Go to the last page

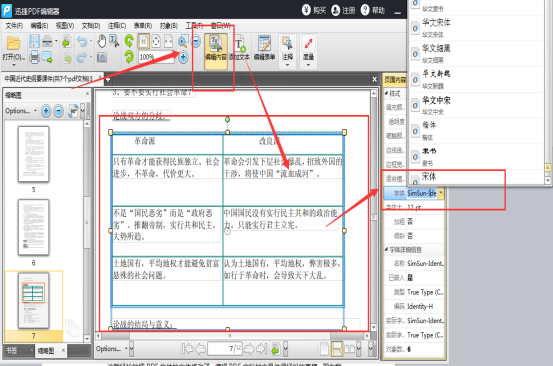pyautogui.click(x=261, y=349)
